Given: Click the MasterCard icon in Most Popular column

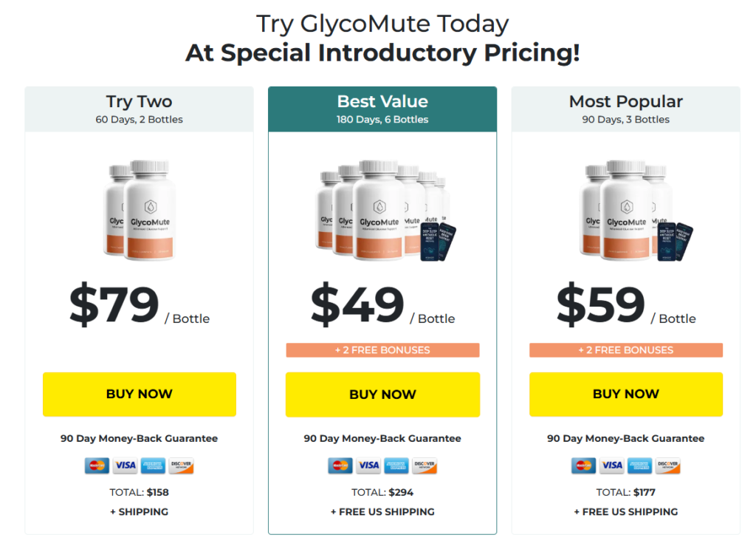Looking at the screenshot, I should [x=584, y=466].
